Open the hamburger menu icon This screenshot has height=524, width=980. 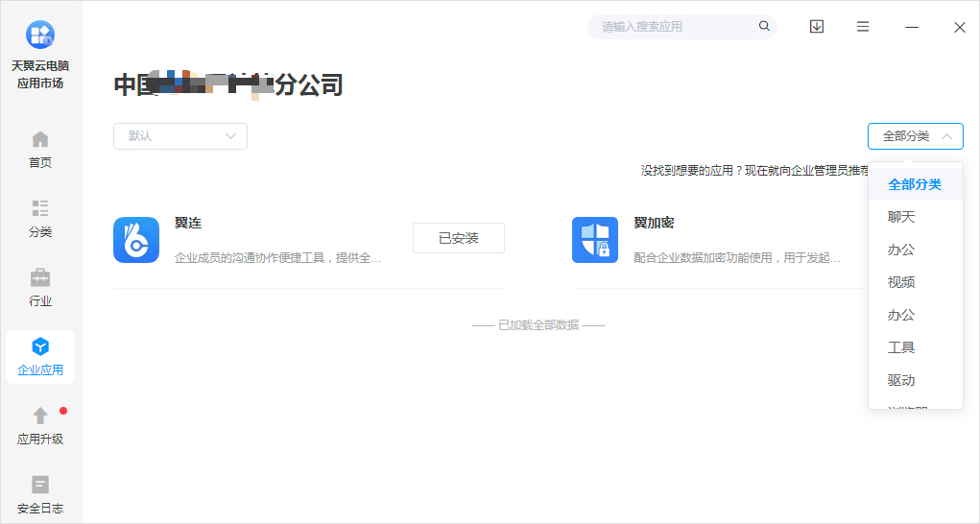(863, 27)
